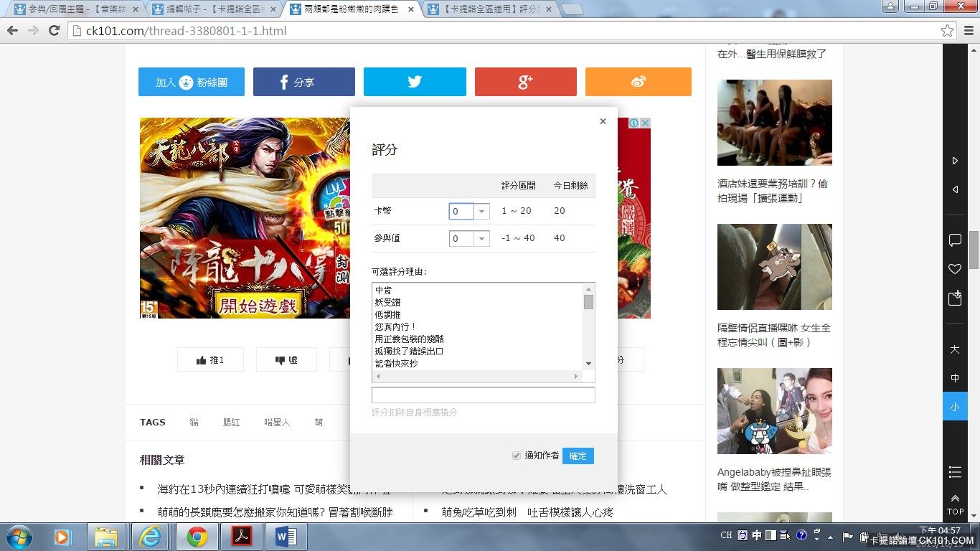This screenshot has width=980, height=551.
Task: Open the 參與值 score dropdown arrow
Action: pos(482,239)
